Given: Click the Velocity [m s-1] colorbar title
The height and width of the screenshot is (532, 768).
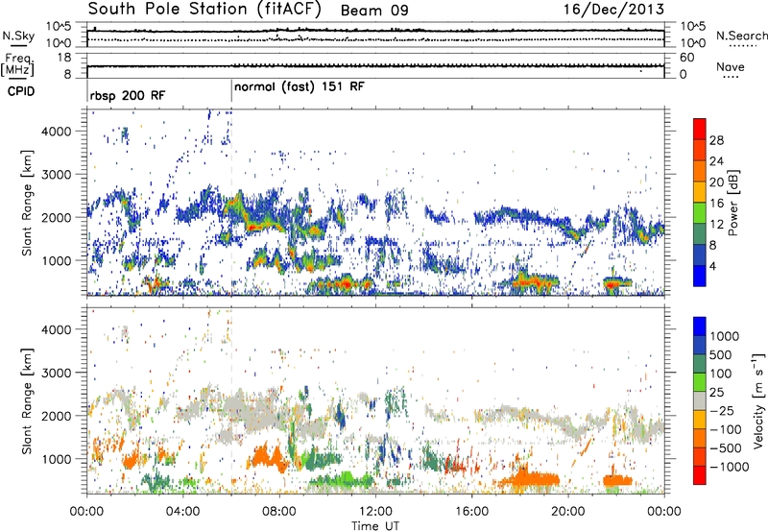Looking at the screenshot, I should [758, 400].
